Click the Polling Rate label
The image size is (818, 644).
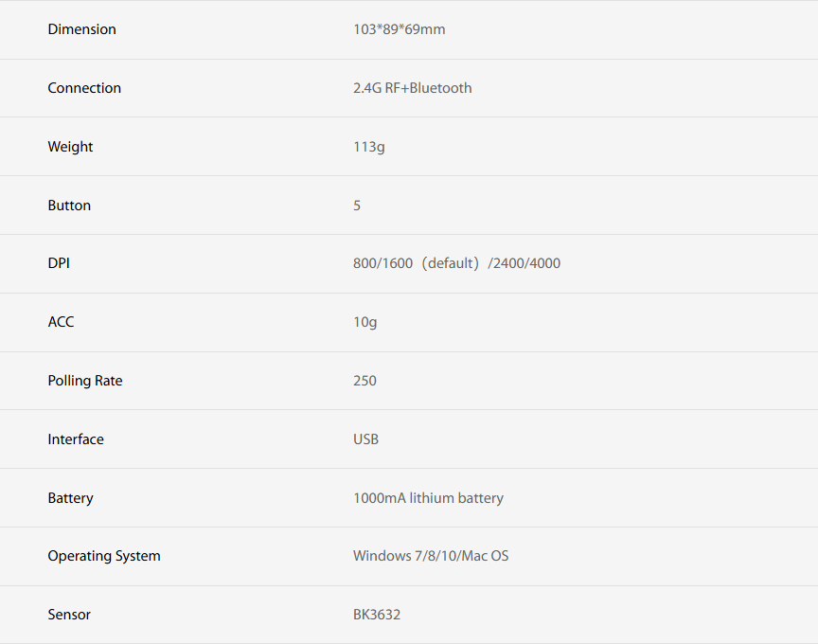[x=85, y=381]
